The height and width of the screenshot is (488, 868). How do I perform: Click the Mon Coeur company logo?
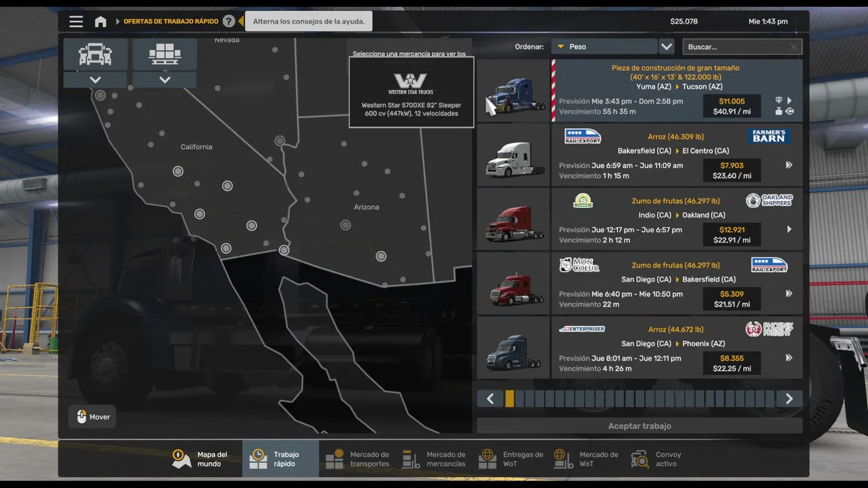(x=579, y=265)
